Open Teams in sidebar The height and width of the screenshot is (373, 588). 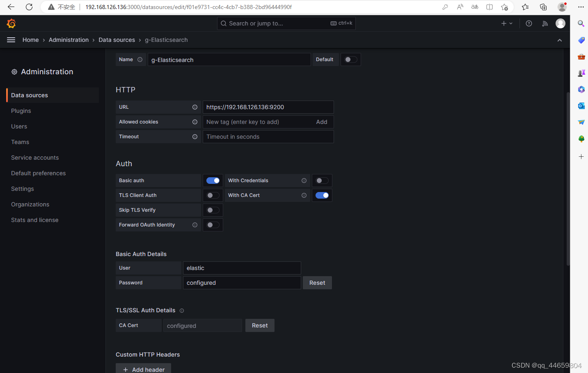point(20,142)
